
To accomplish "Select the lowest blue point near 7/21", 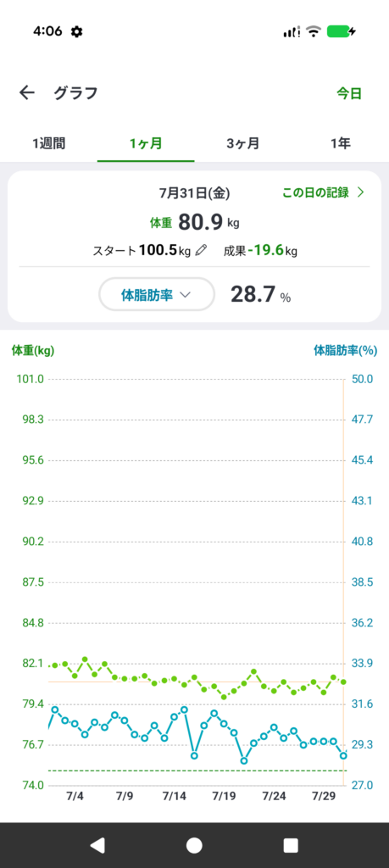I will (x=244, y=760).
